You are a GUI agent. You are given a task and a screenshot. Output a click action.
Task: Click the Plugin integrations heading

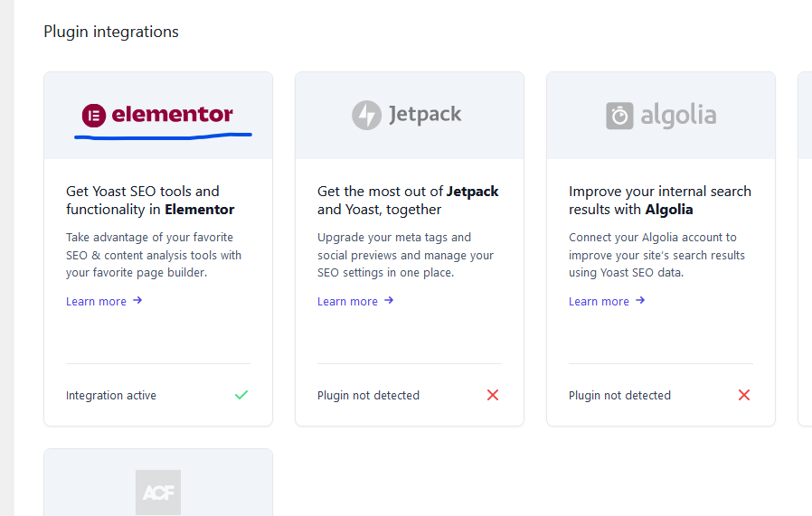111,32
